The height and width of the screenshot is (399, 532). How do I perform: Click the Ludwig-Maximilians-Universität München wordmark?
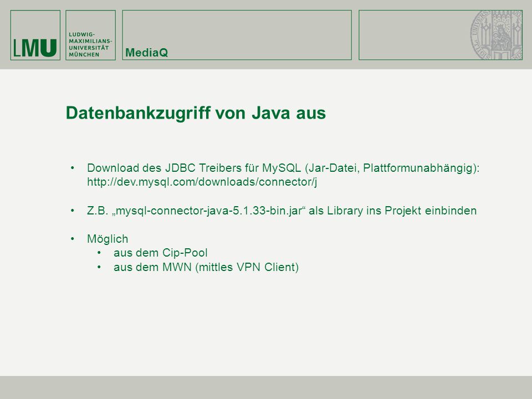[90, 44]
